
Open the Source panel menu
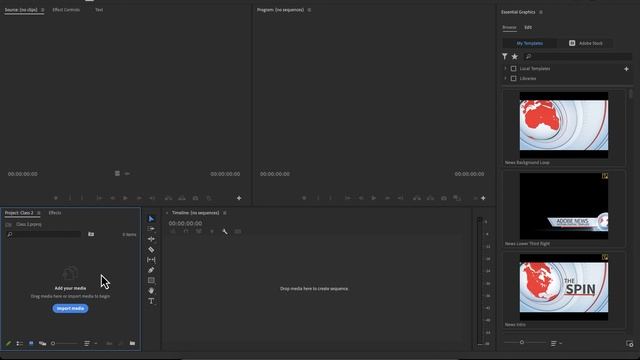(x=42, y=10)
